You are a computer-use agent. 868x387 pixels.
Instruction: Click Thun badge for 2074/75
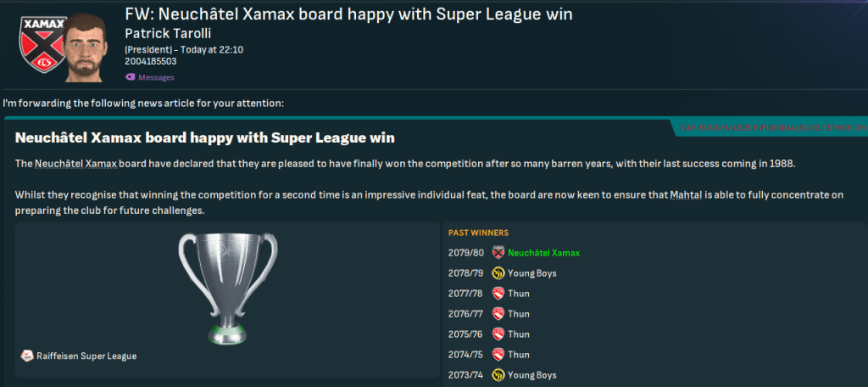[498, 355]
